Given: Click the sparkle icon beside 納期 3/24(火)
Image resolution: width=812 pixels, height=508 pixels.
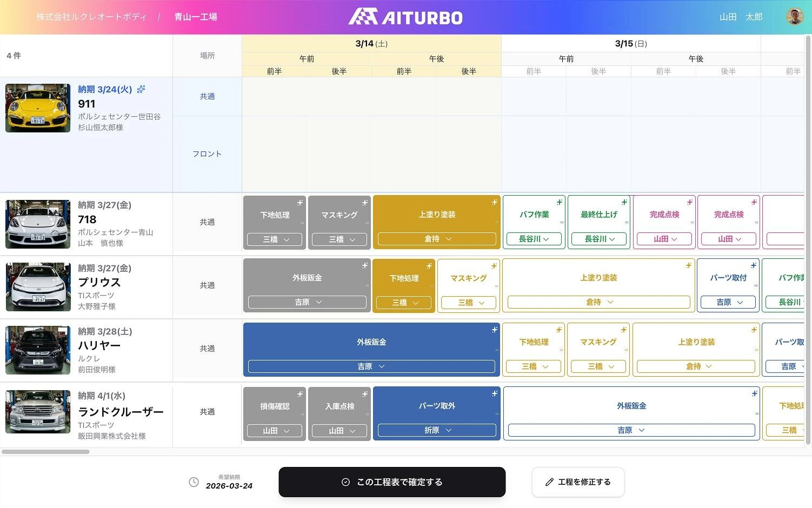Looking at the screenshot, I should pyautogui.click(x=141, y=89).
